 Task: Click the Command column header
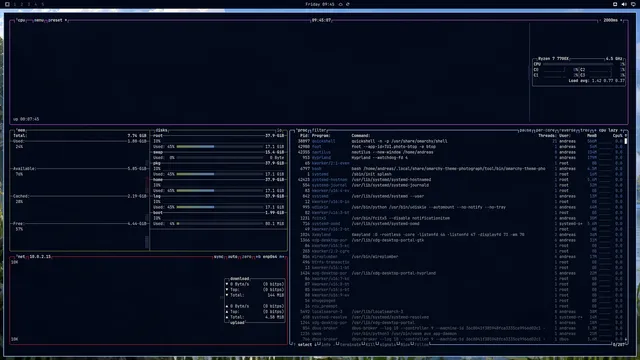pyautogui.click(x=361, y=136)
